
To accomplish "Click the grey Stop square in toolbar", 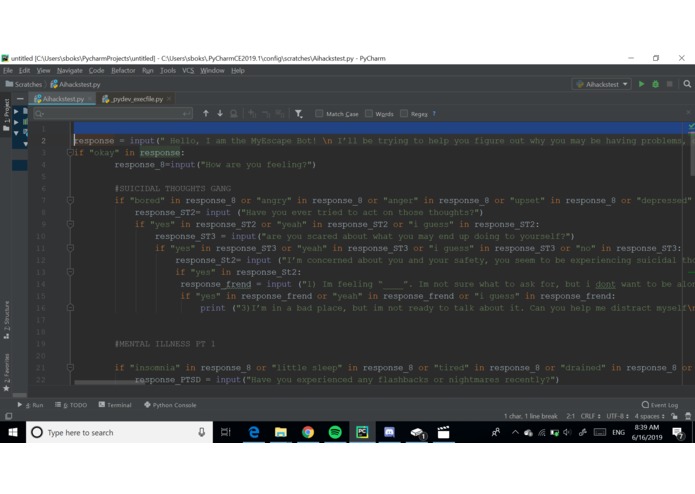I will (670, 84).
